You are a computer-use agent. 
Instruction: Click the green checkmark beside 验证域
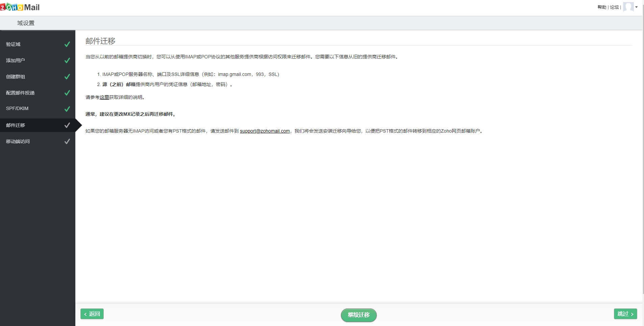pos(67,44)
